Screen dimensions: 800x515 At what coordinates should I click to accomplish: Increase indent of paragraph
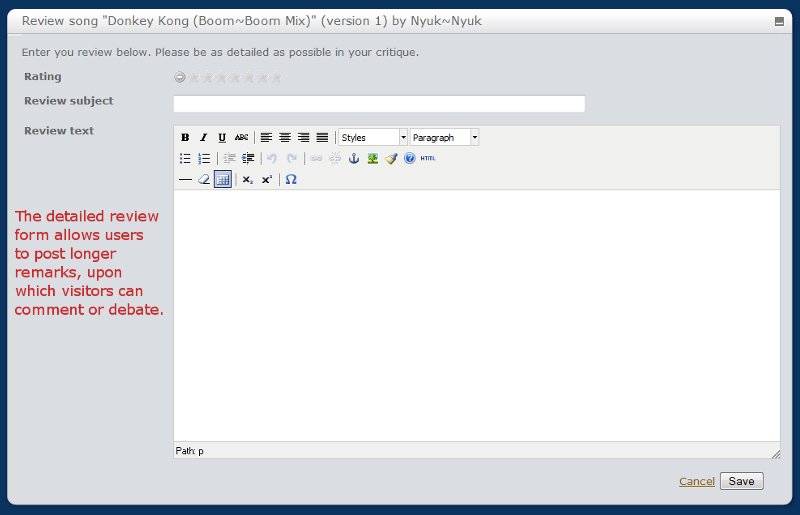point(248,158)
